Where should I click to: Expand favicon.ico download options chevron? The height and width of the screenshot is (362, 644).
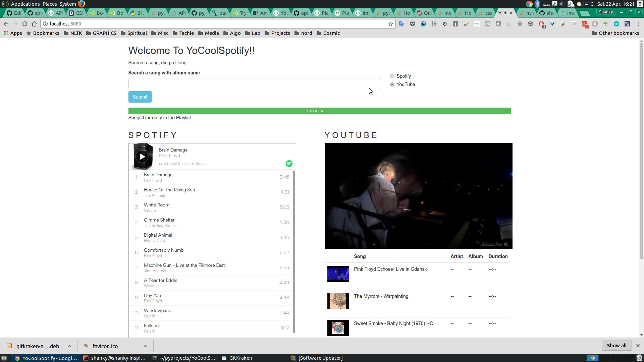point(145,346)
